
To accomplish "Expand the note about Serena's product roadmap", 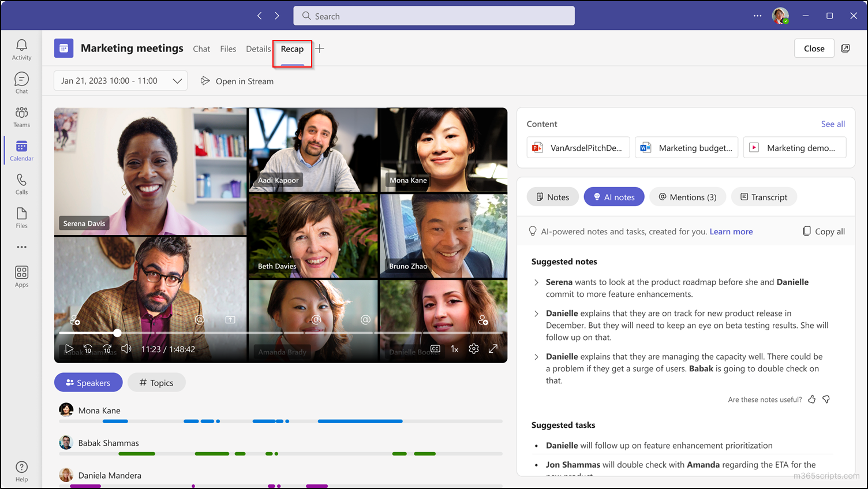I will point(536,282).
